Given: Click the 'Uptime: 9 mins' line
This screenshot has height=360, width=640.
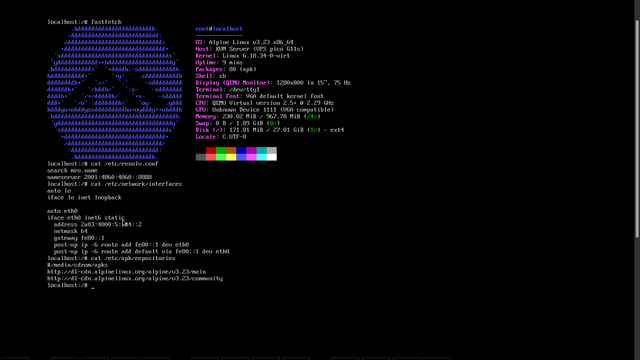Looking at the screenshot, I should pyautogui.click(x=219, y=62).
